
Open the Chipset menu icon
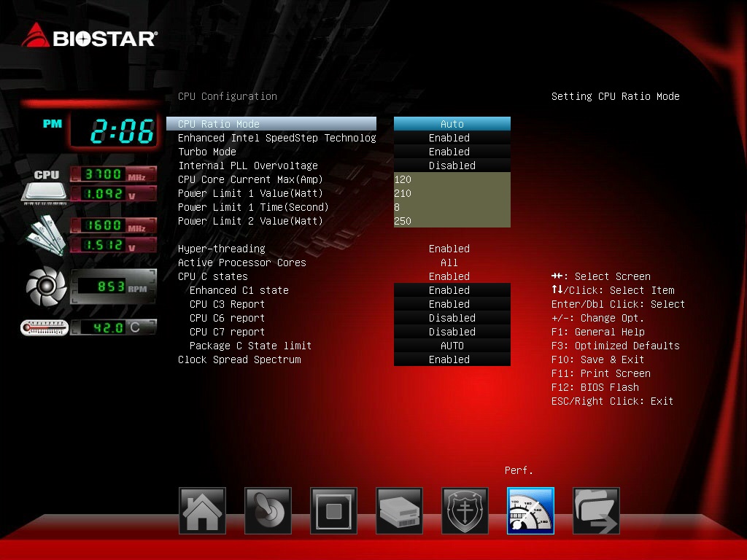pos(333,510)
